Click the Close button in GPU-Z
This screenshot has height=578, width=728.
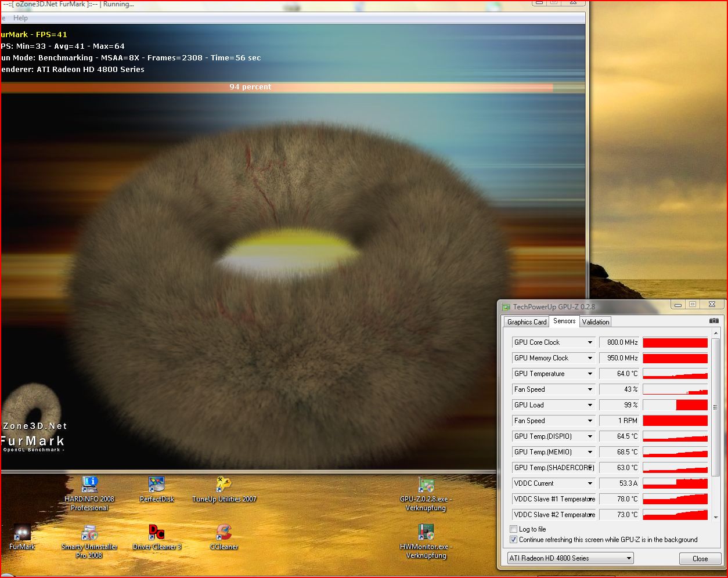700,559
